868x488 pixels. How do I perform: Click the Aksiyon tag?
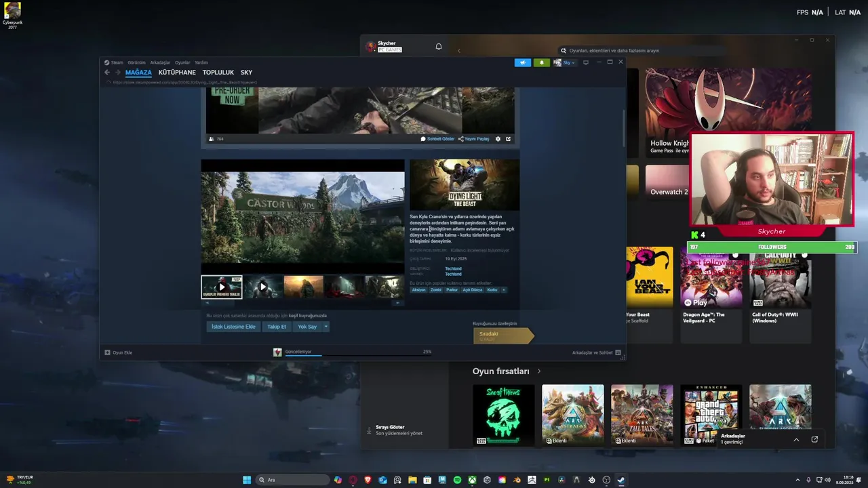tap(419, 289)
